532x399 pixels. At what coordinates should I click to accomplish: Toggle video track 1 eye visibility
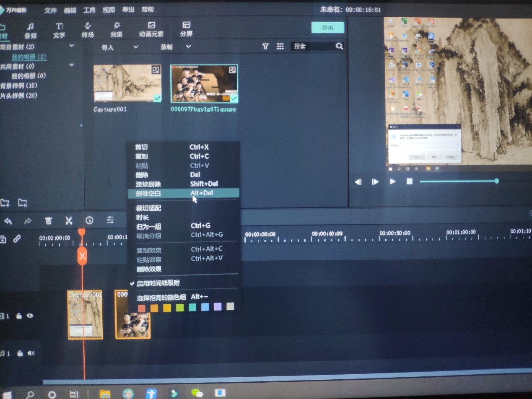30,316
